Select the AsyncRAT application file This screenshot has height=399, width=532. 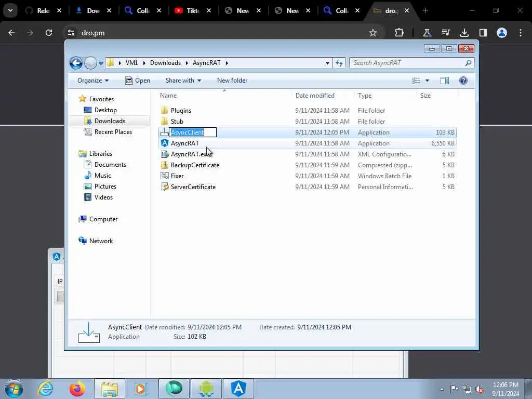184,143
